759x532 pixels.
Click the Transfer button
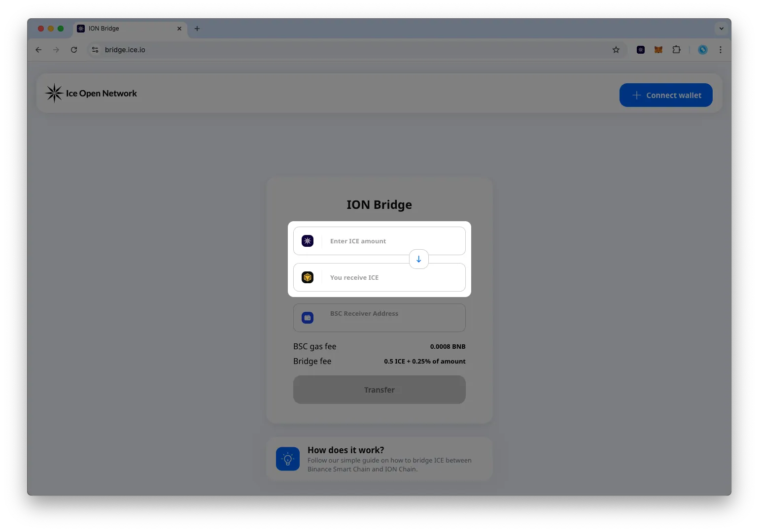point(379,390)
